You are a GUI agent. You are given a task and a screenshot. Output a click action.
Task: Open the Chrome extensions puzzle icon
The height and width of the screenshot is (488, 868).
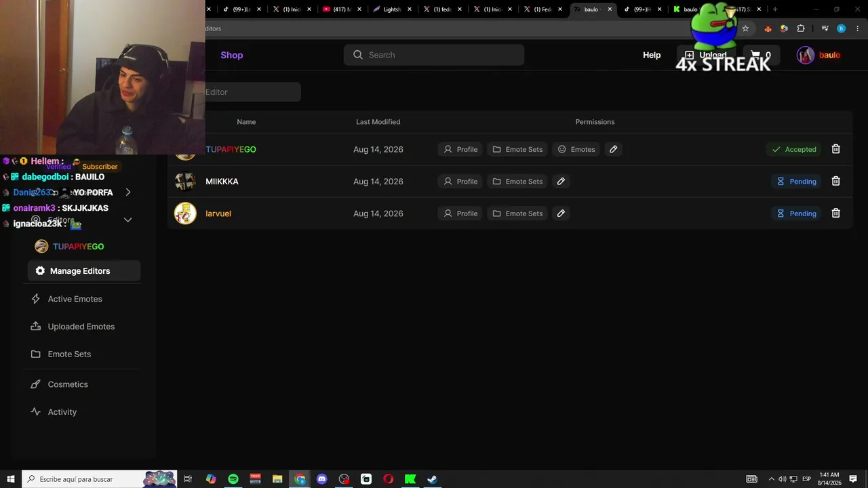801,28
